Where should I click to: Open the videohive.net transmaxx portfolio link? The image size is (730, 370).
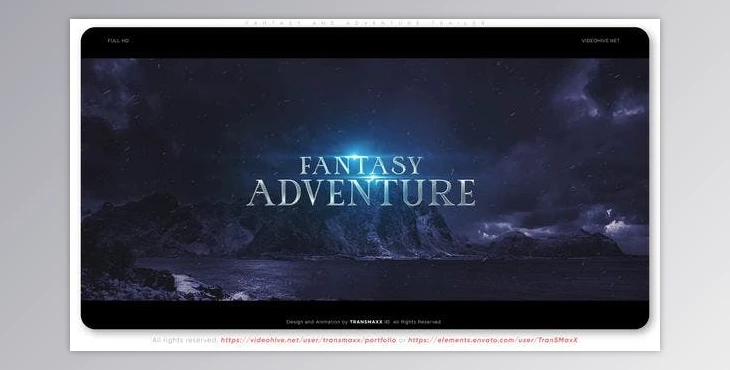coord(308,340)
